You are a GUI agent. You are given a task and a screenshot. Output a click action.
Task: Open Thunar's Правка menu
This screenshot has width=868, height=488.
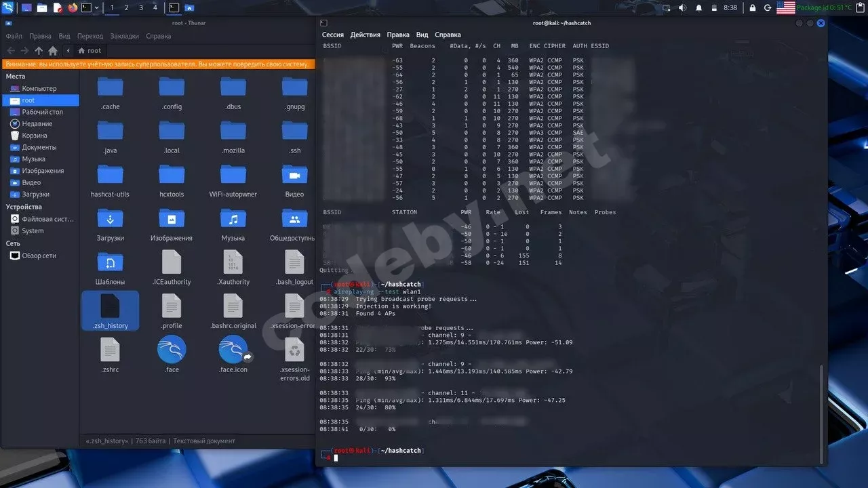[40, 36]
